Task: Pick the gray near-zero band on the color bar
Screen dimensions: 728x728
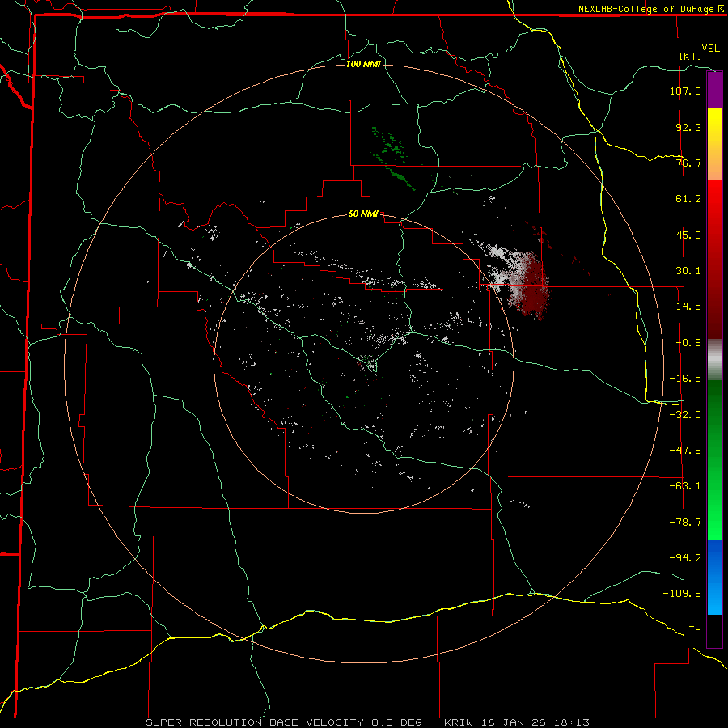Action: (714, 360)
